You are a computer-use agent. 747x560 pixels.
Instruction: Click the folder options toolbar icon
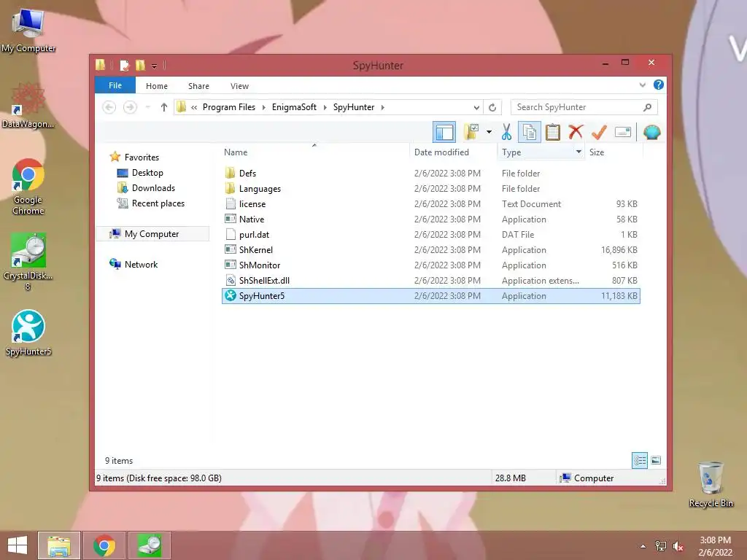pos(472,132)
